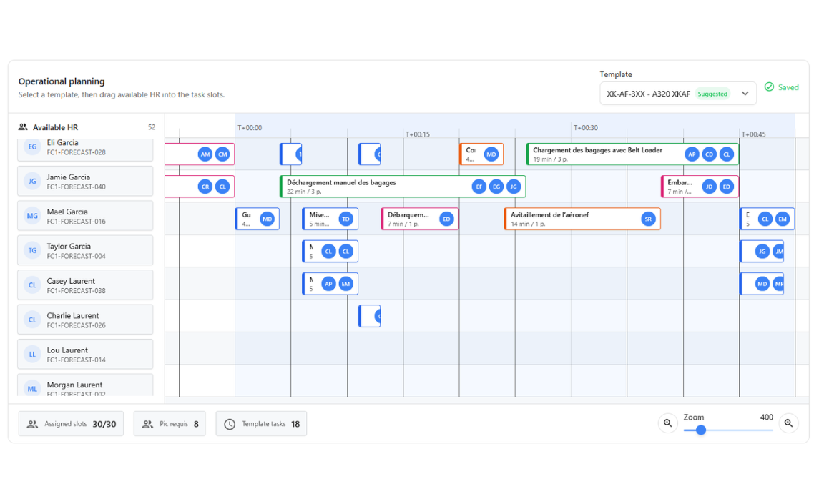Click the T+00:00 timeline marker
This screenshot has height=504, width=819.
pos(250,127)
